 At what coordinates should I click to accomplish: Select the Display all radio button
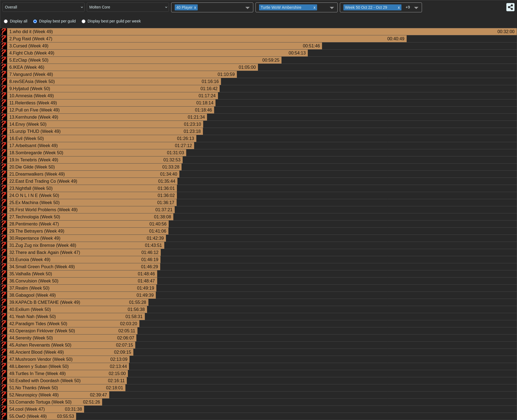pyautogui.click(x=6, y=21)
